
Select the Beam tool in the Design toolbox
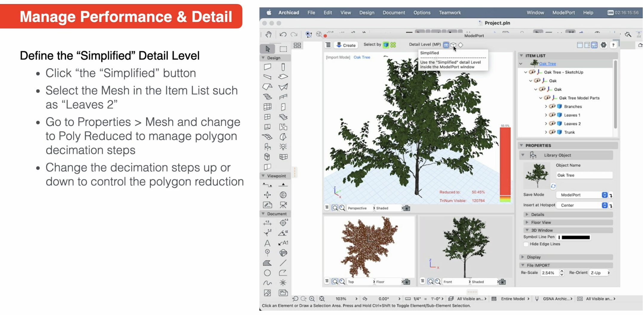tap(268, 77)
